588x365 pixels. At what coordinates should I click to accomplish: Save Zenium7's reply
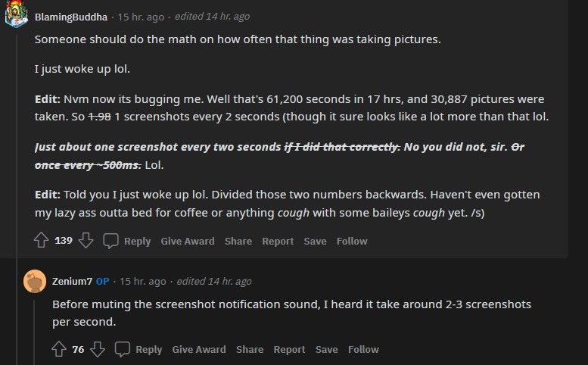(x=326, y=349)
